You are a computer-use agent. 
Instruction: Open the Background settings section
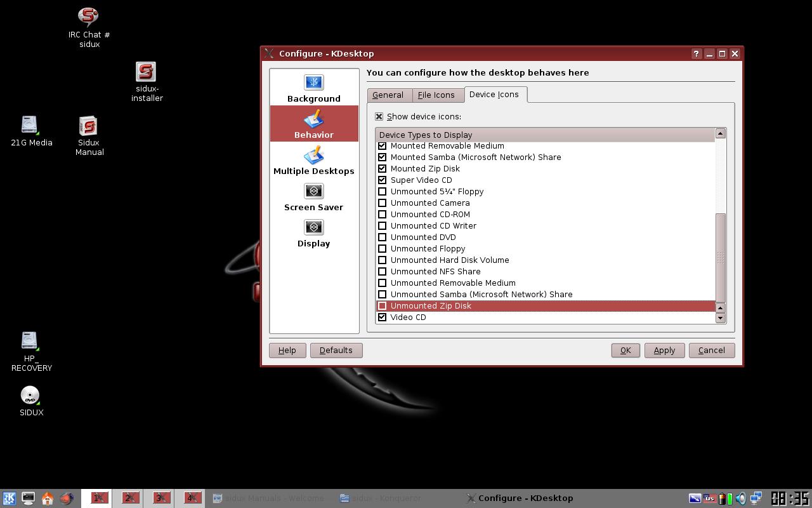pos(314,88)
